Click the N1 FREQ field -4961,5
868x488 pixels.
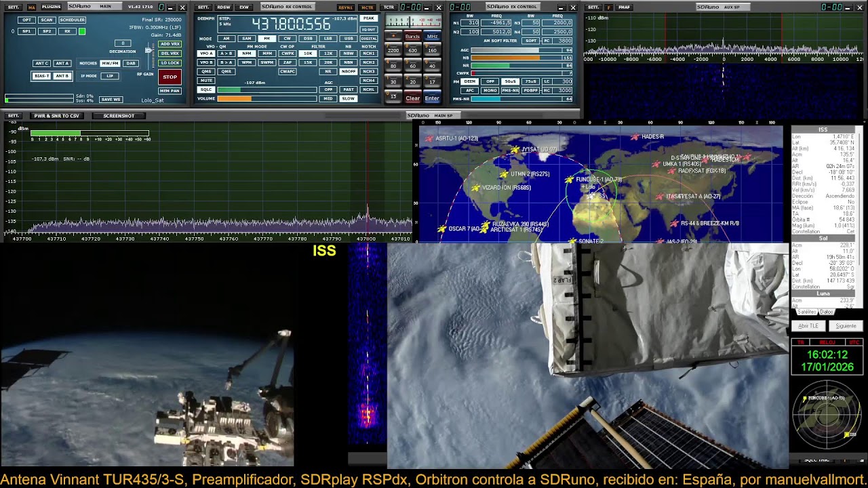point(496,22)
